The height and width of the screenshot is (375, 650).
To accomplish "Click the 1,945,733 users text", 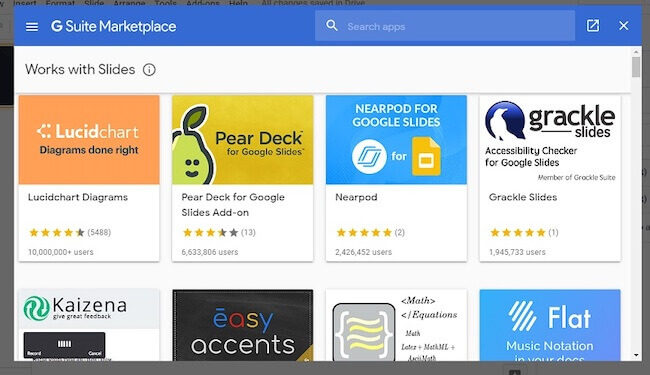I will click(x=517, y=252).
